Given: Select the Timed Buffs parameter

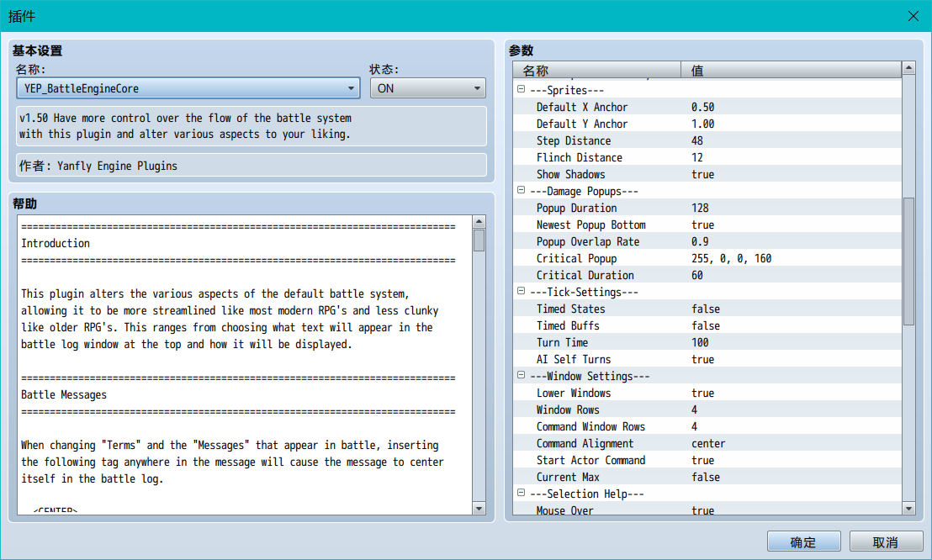Looking at the screenshot, I should pyautogui.click(x=707, y=325).
